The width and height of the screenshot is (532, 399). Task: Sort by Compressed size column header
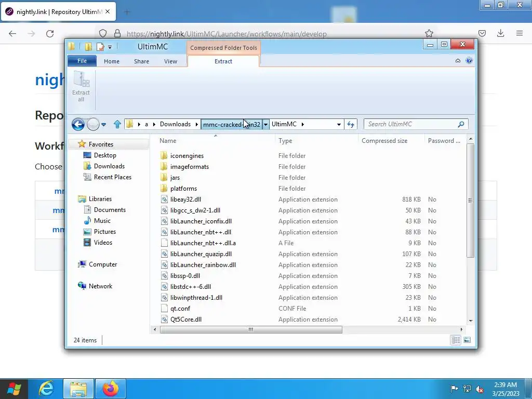pyautogui.click(x=391, y=141)
